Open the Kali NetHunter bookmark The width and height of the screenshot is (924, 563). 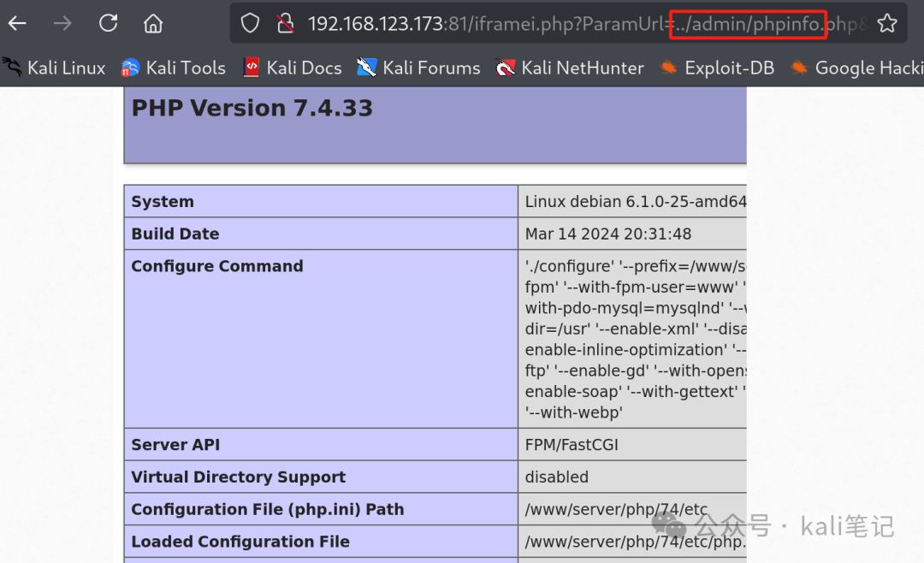[x=569, y=68]
